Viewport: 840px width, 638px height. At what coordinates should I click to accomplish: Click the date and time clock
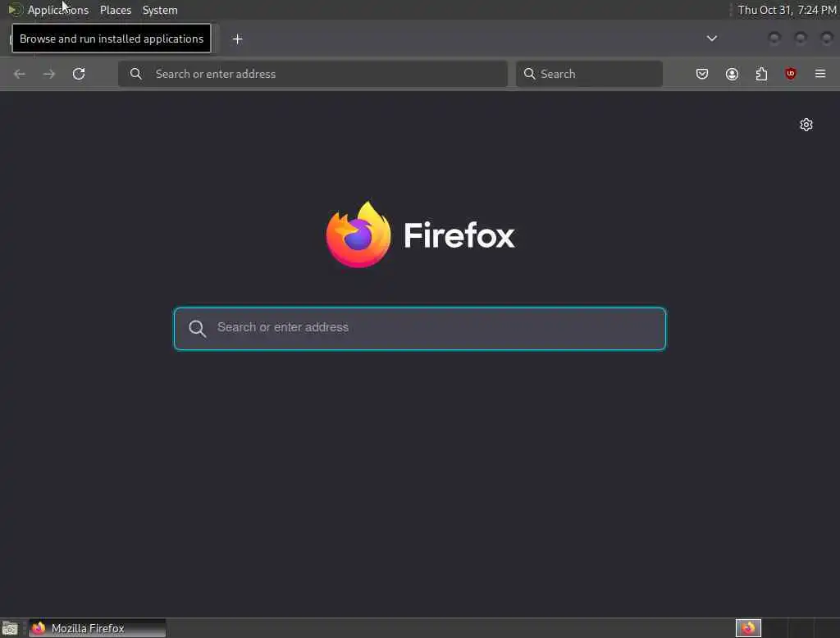pos(787,10)
